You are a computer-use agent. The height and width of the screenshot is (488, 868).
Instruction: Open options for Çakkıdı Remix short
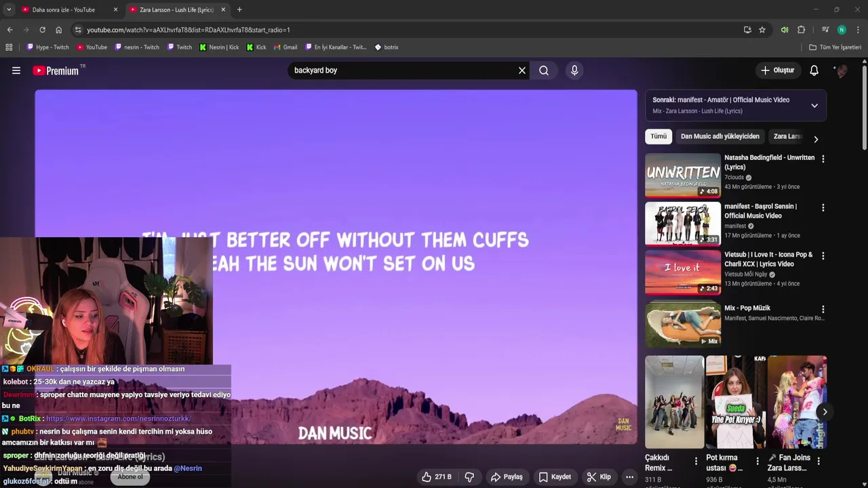click(x=696, y=461)
